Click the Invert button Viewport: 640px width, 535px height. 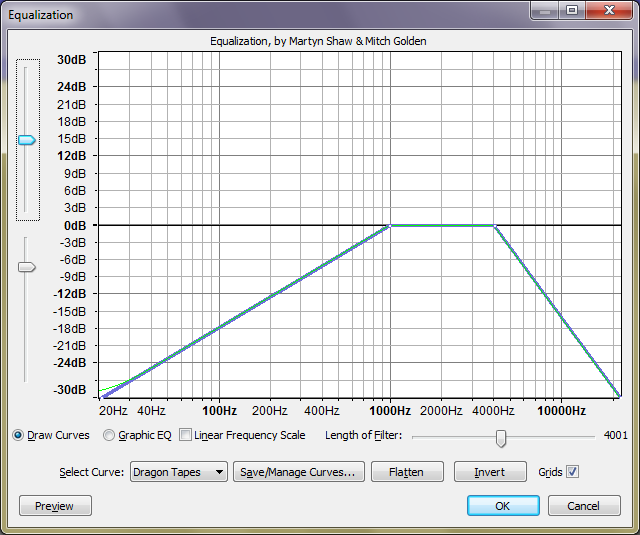490,472
